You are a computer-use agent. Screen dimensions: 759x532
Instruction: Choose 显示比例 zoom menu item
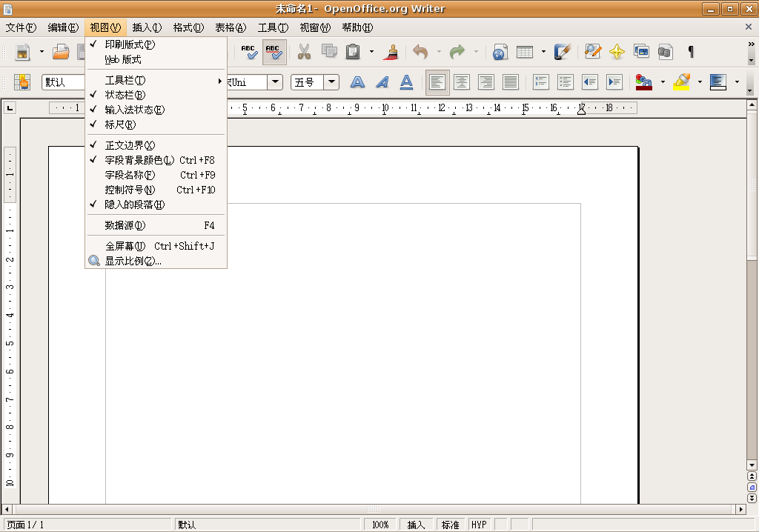[156, 261]
